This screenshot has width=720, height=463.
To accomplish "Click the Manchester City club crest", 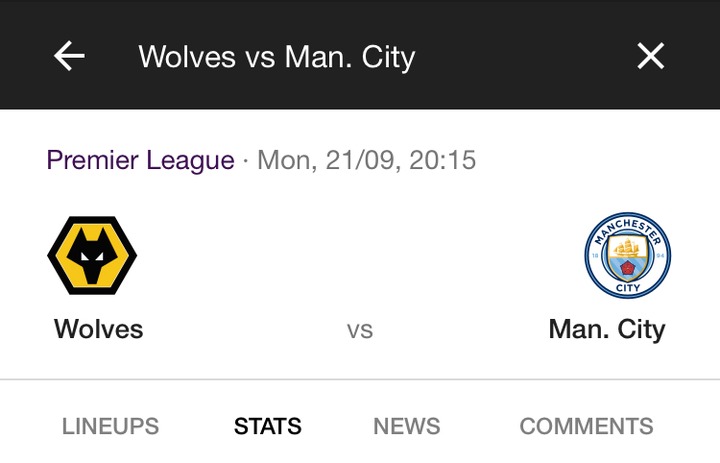I will (x=627, y=255).
